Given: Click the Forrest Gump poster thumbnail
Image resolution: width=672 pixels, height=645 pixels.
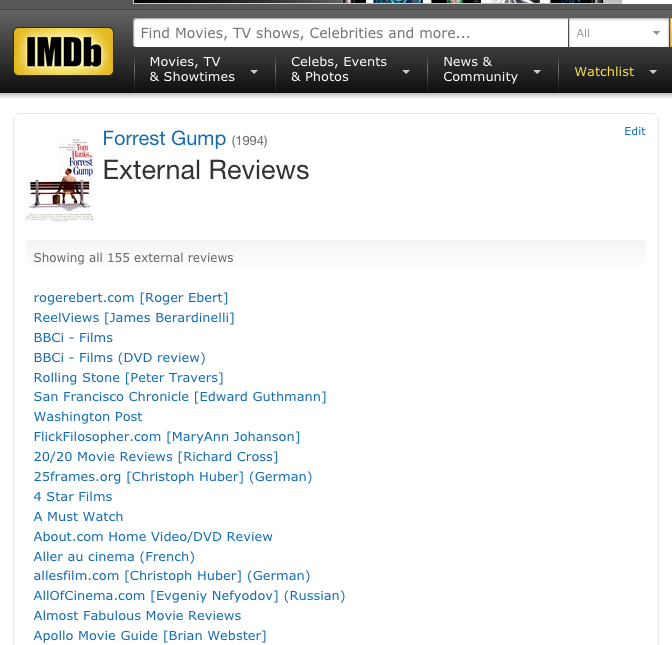Looking at the screenshot, I should [x=60, y=178].
